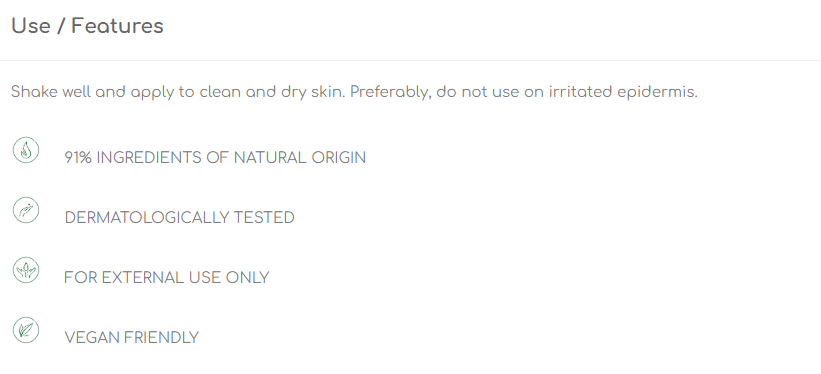Screen dimensions: 821x374
Task: Click the word 'ORIGIN' in first feature
Action: point(339,158)
